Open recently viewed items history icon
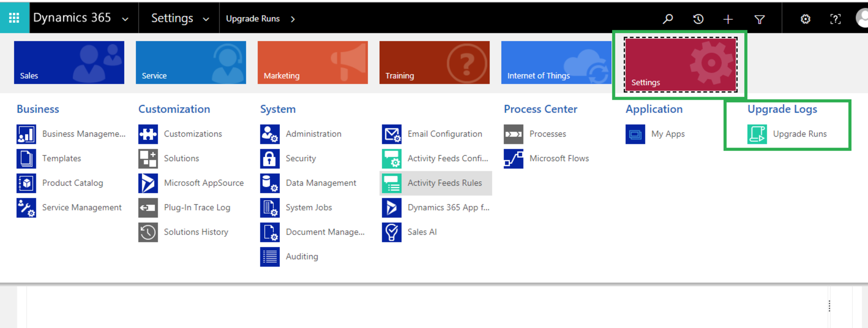The width and height of the screenshot is (868, 328). [x=698, y=19]
